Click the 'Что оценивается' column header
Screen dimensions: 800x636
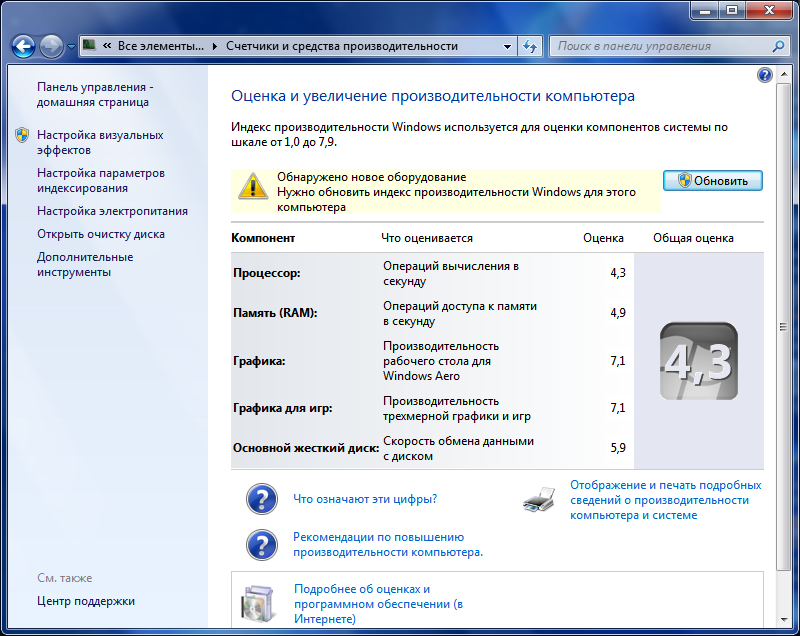point(427,238)
